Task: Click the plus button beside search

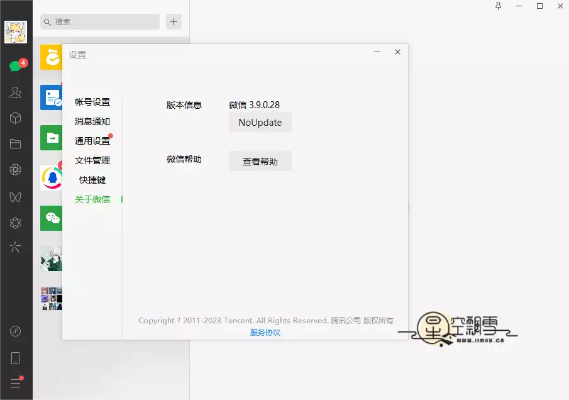Action: 174,22
